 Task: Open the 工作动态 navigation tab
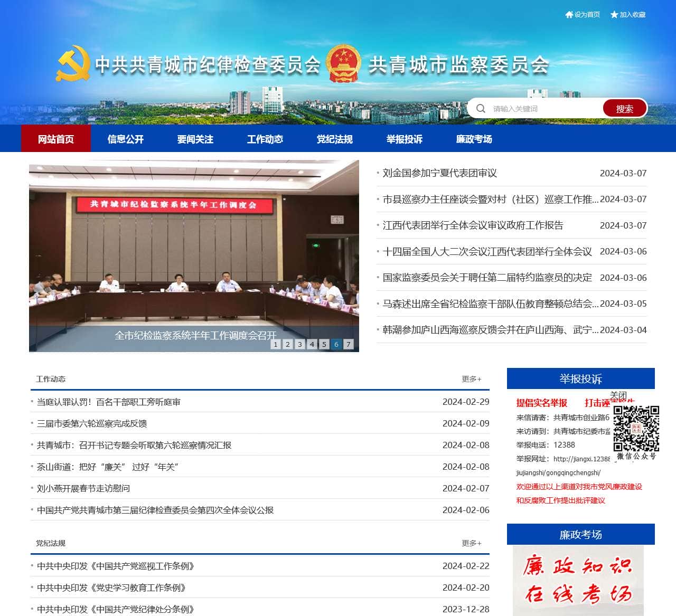pos(265,139)
